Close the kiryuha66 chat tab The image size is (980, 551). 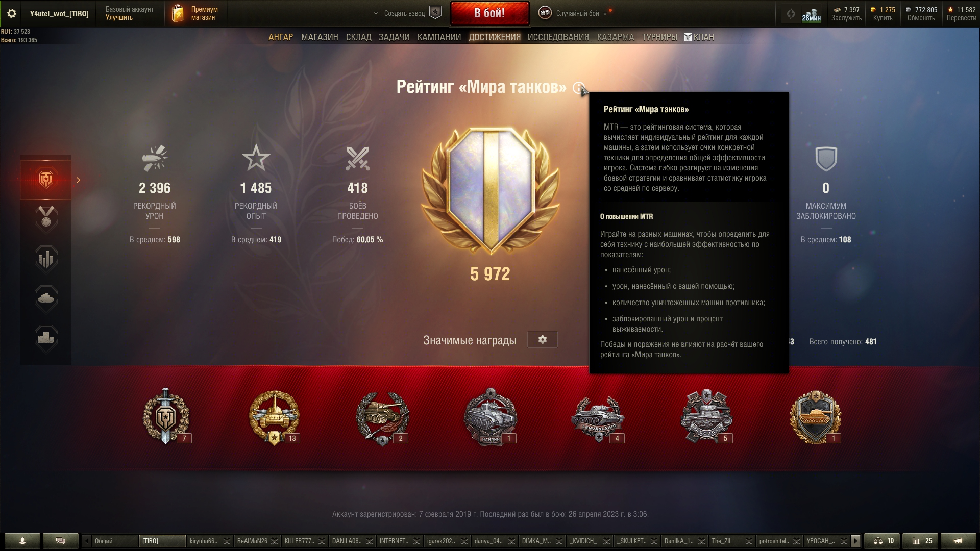pos(227,541)
